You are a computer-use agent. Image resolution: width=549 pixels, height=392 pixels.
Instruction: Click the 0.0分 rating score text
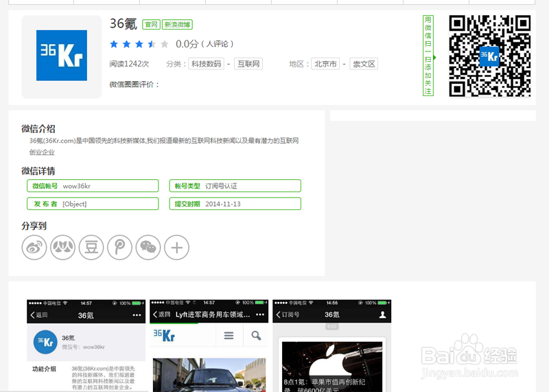tap(187, 44)
